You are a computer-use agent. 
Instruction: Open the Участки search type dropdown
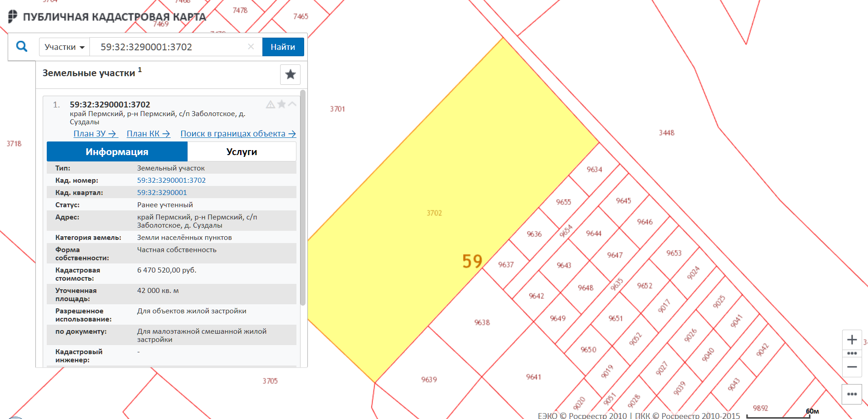point(64,47)
